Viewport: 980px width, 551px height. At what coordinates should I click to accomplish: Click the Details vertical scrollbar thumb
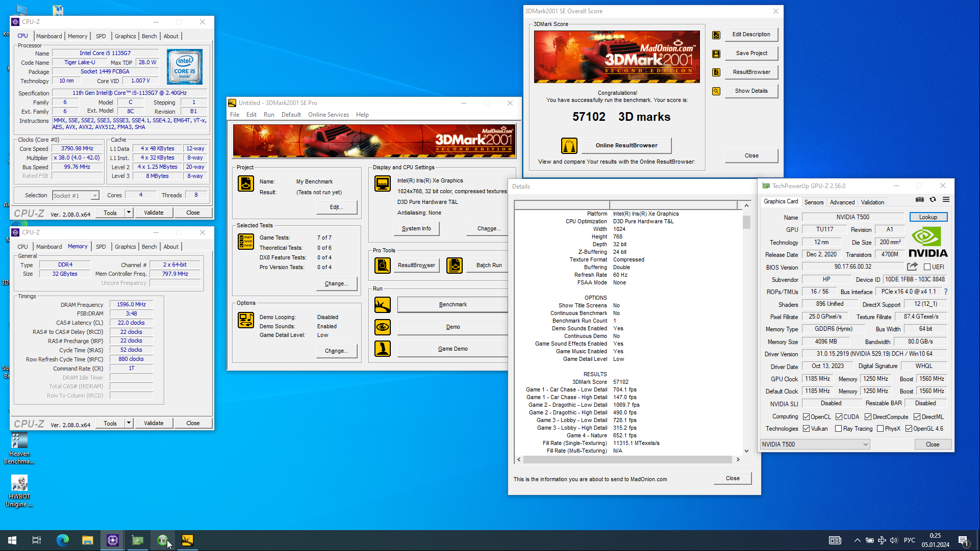coord(746,222)
